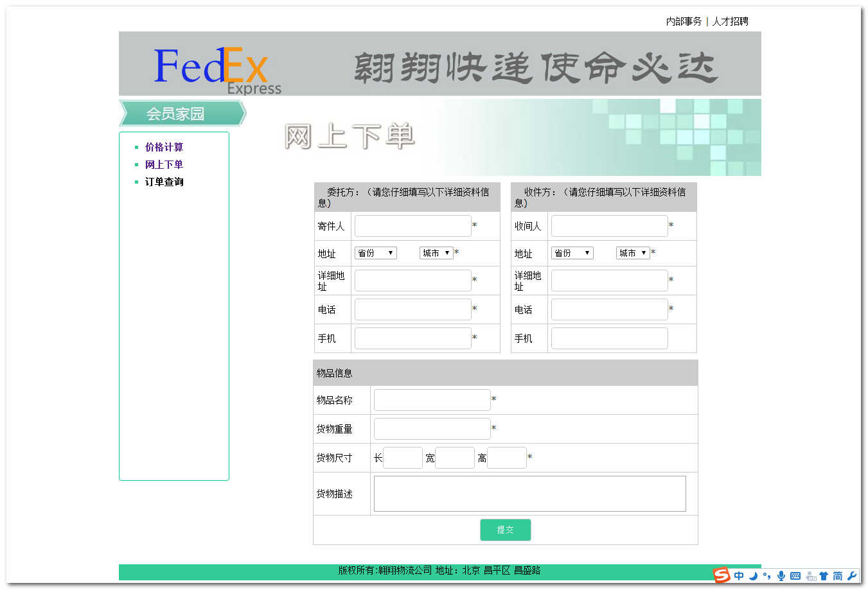This screenshot has width=868, height=590.
Task: Focus sender 电话 field
Action: [413, 309]
